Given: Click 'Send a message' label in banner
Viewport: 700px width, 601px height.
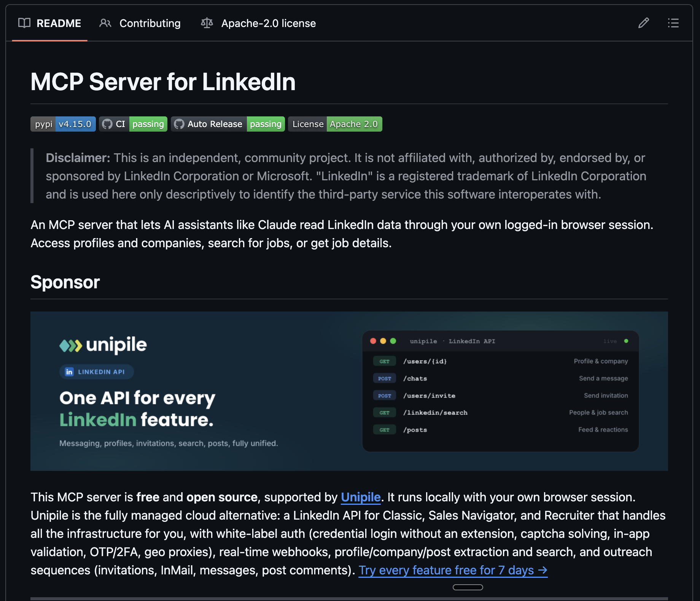Looking at the screenshot, I should click(603, 378).
